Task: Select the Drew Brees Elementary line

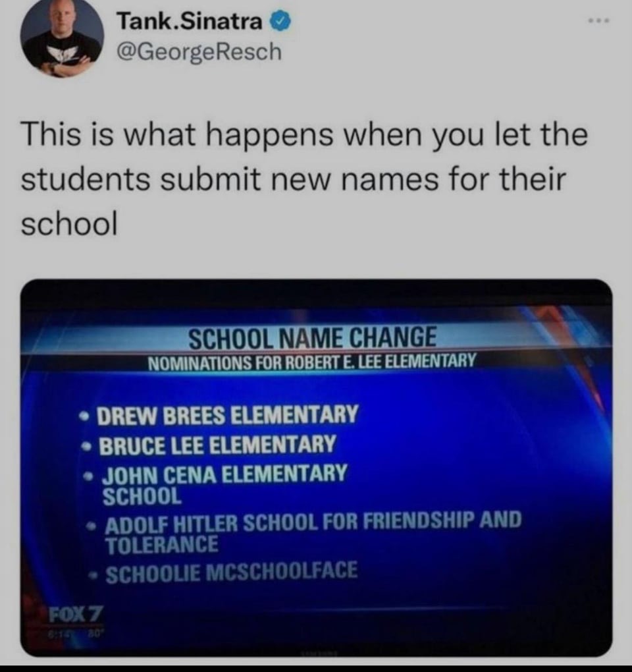Action: coord(228,415)
